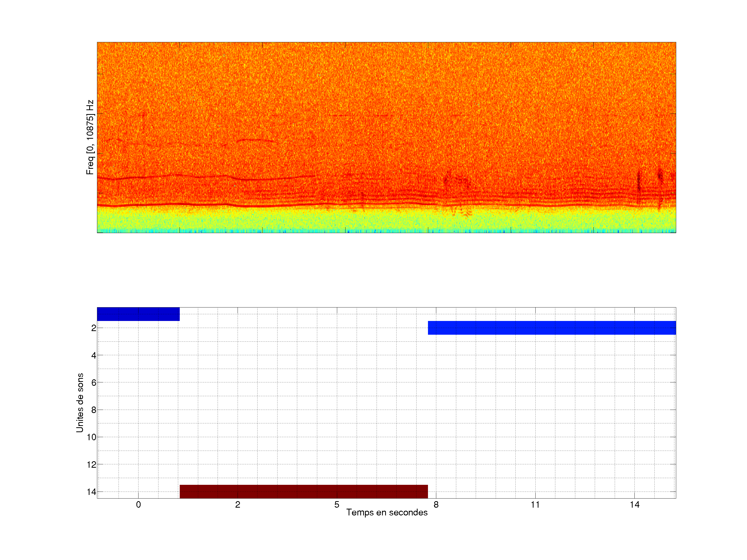This screenshot has height=560, width=747.
Task: Click the x-axis tick label 11
Action: pos(535,505)
